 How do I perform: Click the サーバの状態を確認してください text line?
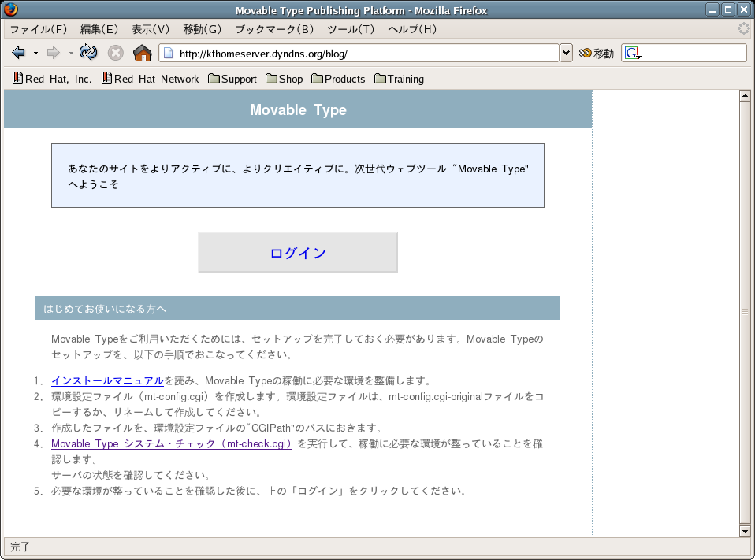[x=131, y=475]
